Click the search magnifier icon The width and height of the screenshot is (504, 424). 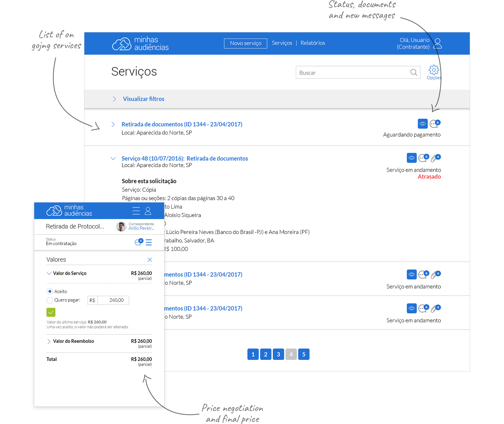414,72
